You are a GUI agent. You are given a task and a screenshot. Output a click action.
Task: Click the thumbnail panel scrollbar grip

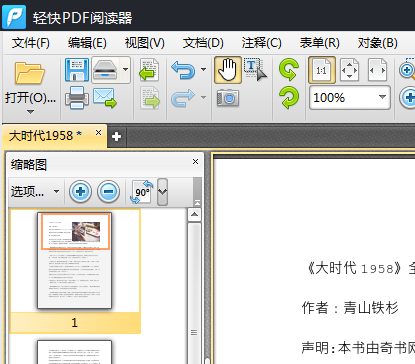pos(194,333)
